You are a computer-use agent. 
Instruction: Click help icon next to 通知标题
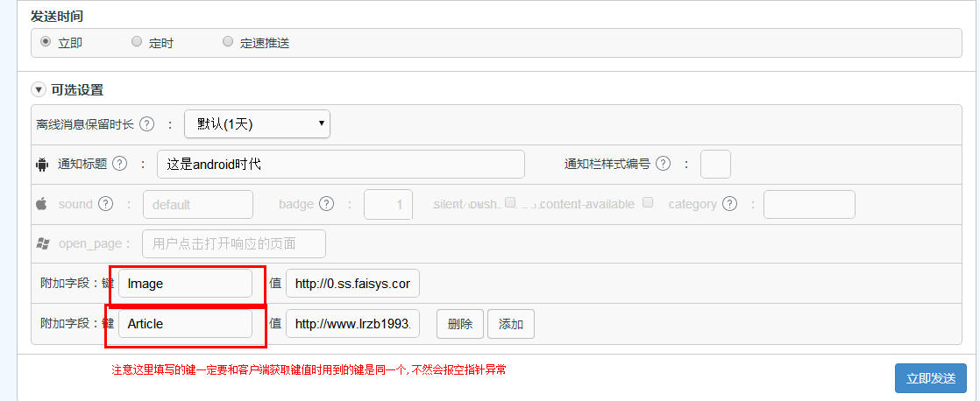pyautogui.click(x=120, y=164)
